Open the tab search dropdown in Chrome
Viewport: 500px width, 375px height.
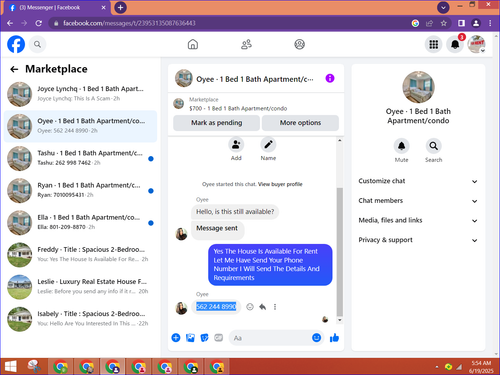(x=443, y=7)
